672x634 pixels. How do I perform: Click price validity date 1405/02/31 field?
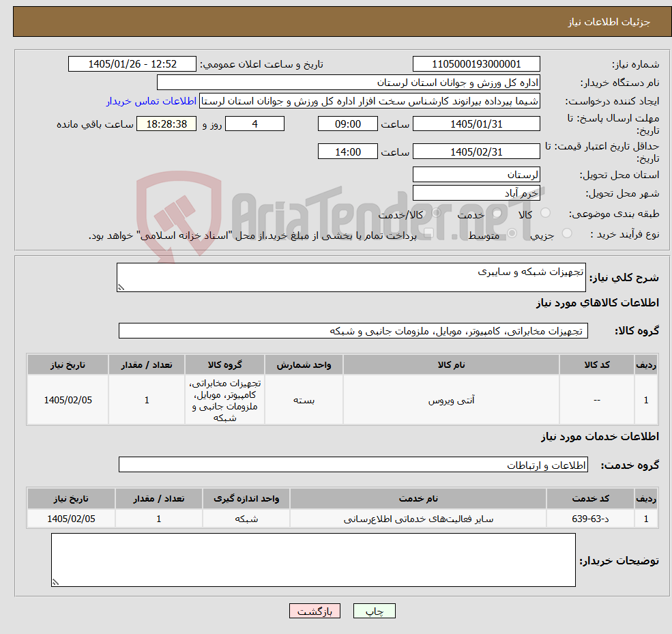[476, 152]
